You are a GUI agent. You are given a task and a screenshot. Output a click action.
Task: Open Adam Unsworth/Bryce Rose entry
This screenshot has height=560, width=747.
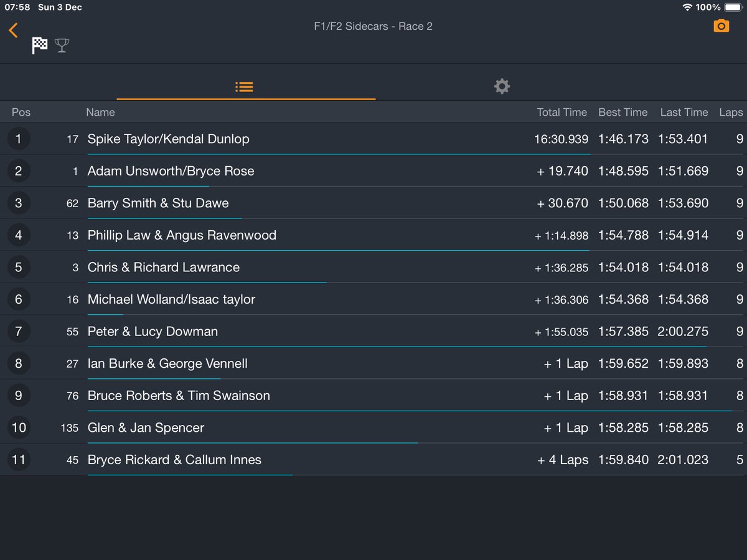(x=374, y=170)
